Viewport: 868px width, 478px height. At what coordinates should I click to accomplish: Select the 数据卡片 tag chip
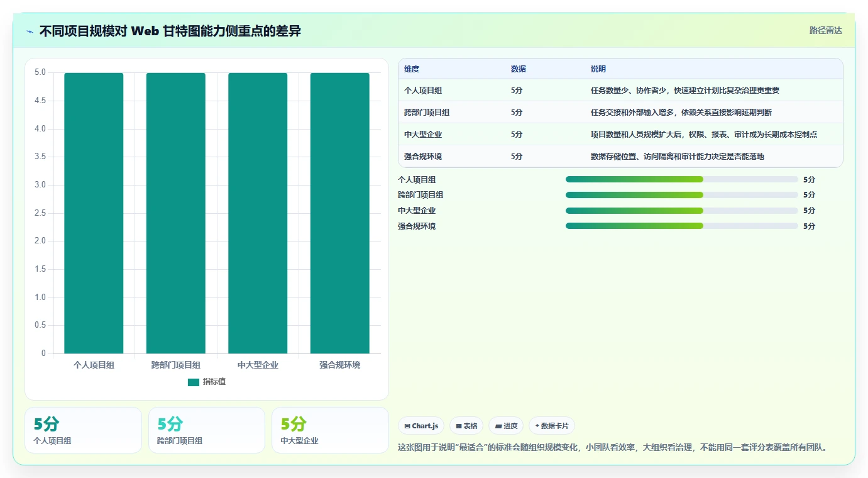point(552,426)
